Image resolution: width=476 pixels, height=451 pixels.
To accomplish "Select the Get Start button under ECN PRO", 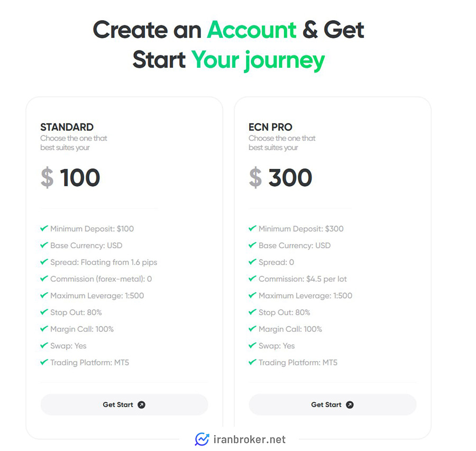I will click(x=333, y=405).
